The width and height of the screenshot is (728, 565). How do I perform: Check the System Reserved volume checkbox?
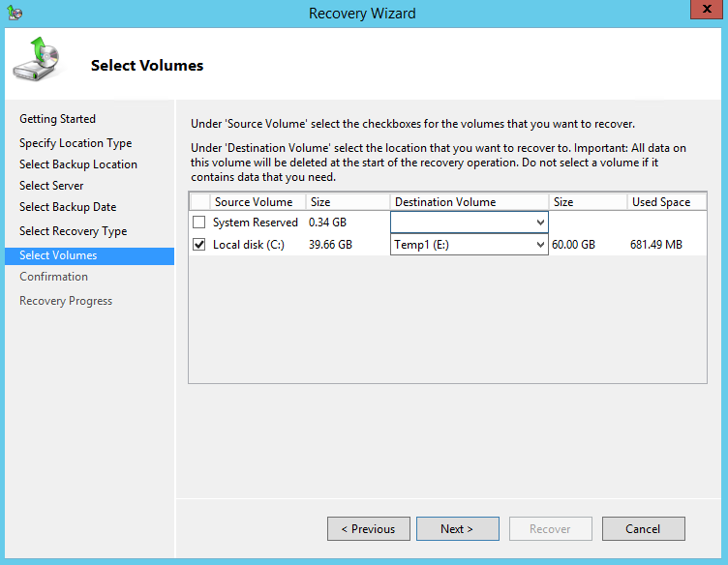pos(199,223)
